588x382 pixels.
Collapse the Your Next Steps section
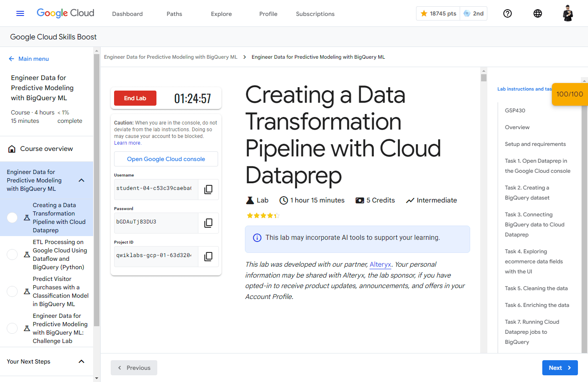81,361
